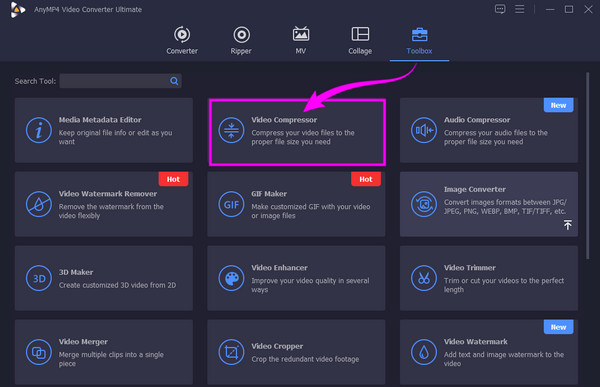Screen dimensions: 600x387
Task: Click the Hot badge on GIF Maker
Action: tap(366, 179)
